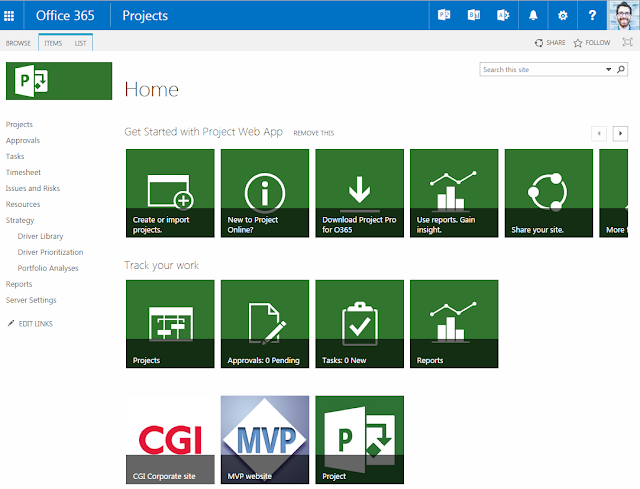Click the 'Search this site' input field
This screenshot has height=489, width=640.
coord(542,69)
